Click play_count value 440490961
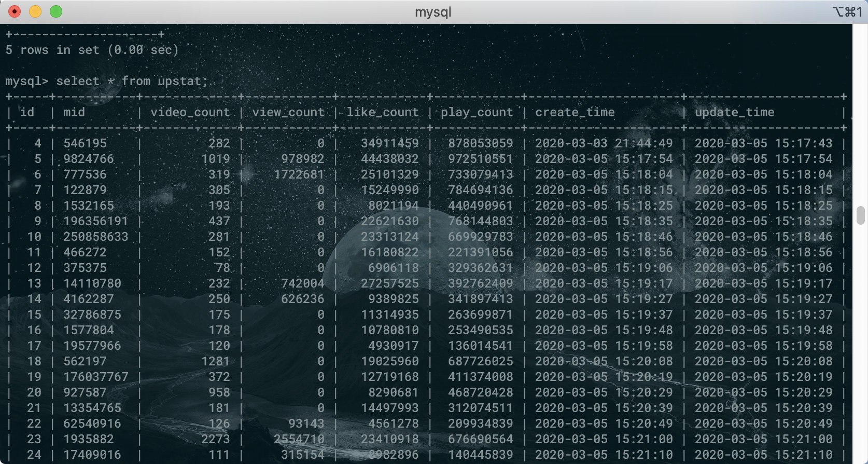 point(481,206)
